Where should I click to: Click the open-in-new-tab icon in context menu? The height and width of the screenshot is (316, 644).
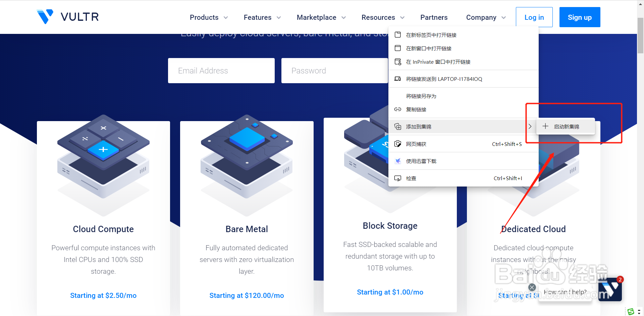(x=398, y=35)
